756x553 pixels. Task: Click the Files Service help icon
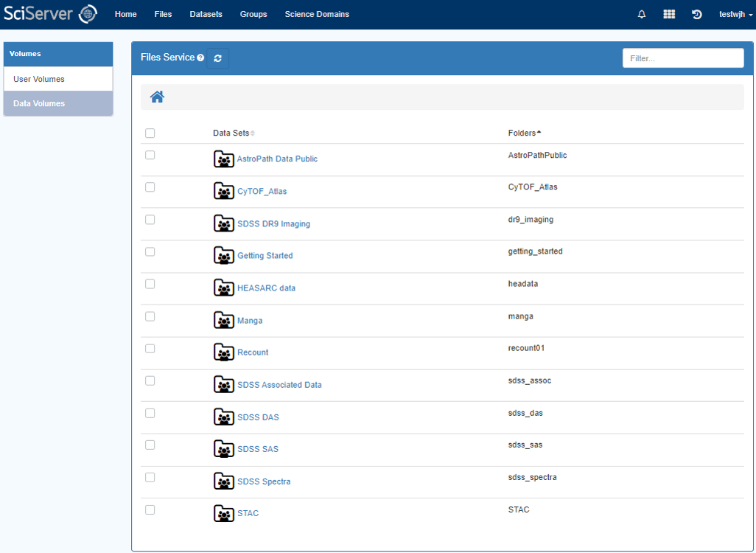click(200, 58)
